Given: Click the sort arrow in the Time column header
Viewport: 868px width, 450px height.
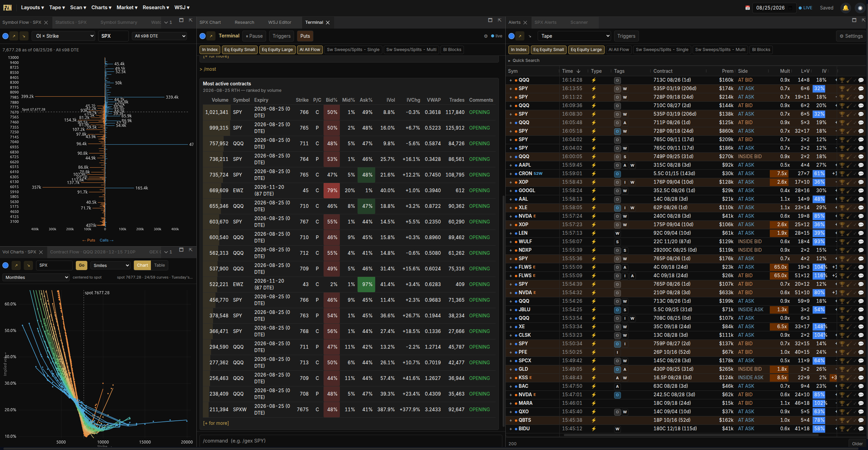Looking at the screenshot, I should [x=578, y=71].
